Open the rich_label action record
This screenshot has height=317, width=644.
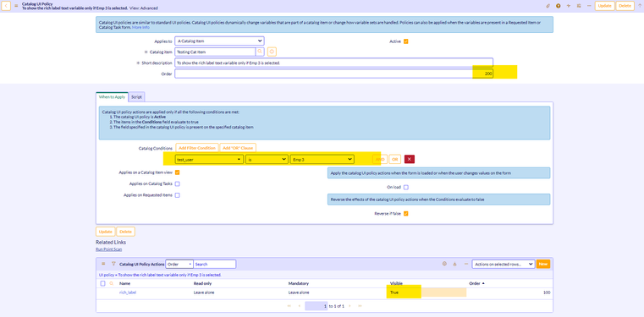tap(128, 292)
